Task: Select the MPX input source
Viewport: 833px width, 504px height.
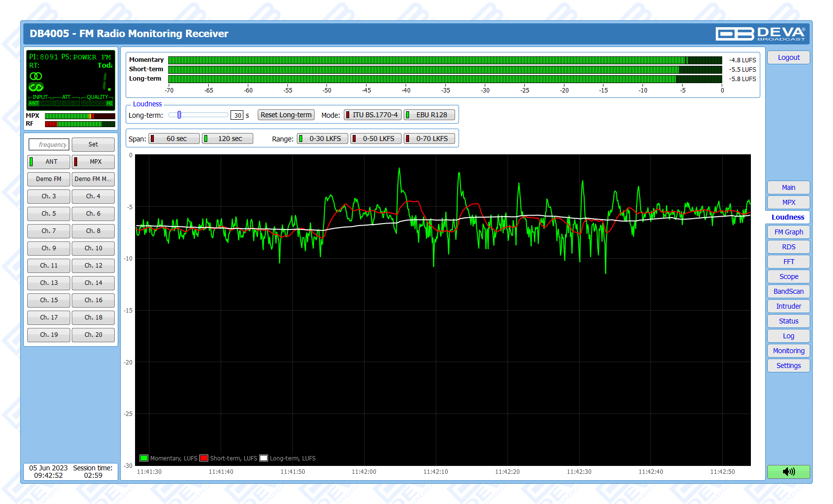Action: click(93, 162)
